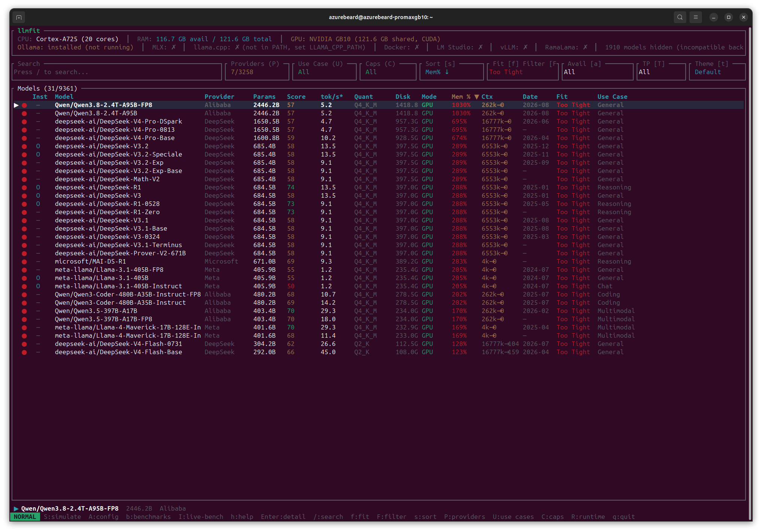Screen dimensions: 762x532
Task: Click the Params column header
Action: coord(264,97)
